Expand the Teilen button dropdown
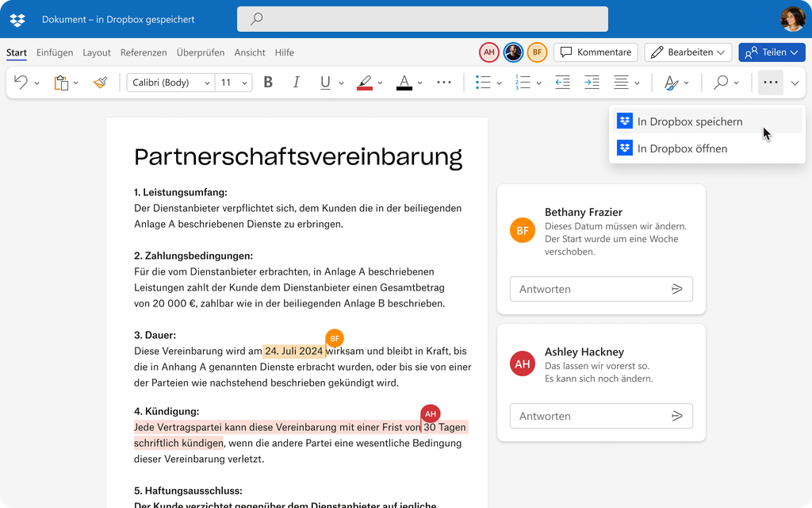This screenshot has height=508, width=812. click(795, 52)
